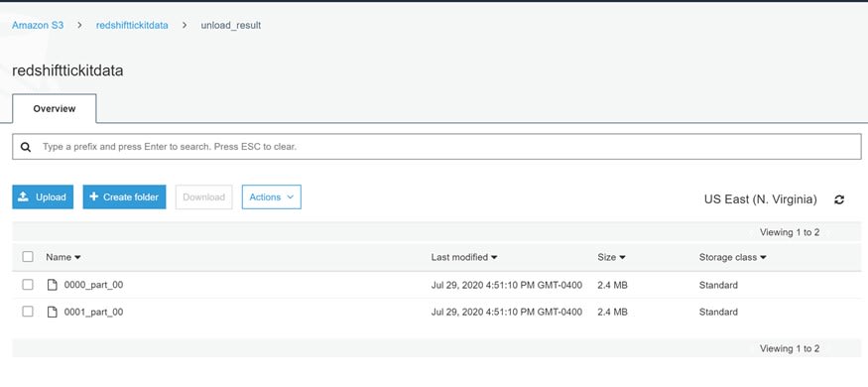868x387 pixels.
Task: Click the magnifier icon in the search bar
Action: pyautogui.click(x=26, y=147)
